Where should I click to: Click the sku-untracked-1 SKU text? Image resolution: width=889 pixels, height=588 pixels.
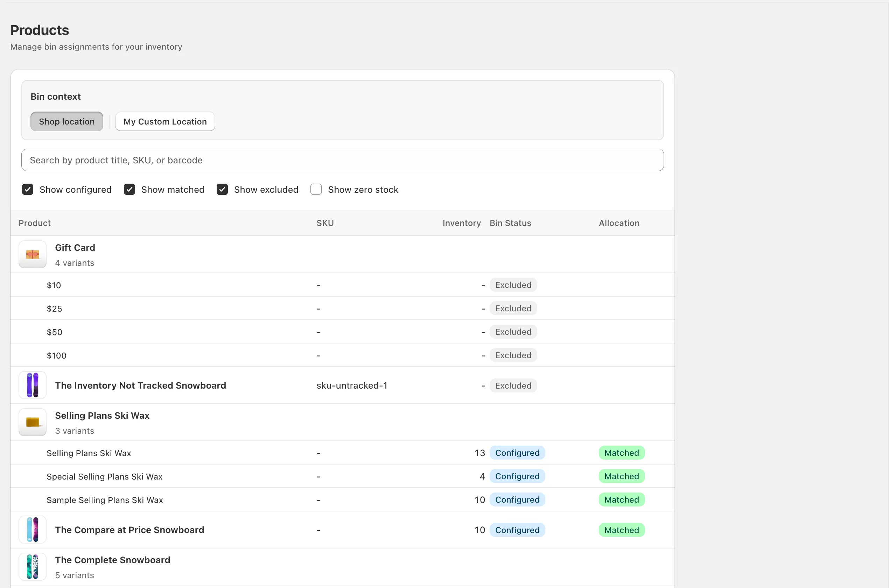tap(351, 385)
